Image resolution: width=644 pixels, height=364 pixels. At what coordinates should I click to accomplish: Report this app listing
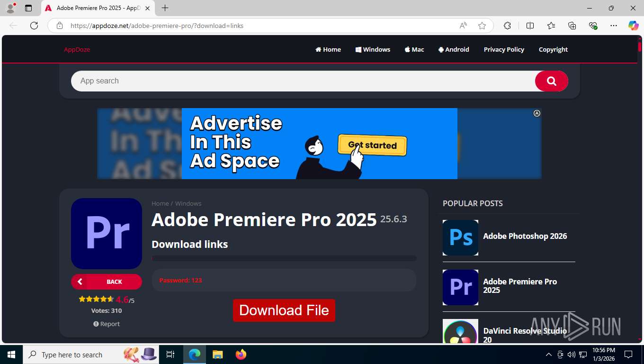[x=107, y=324]
